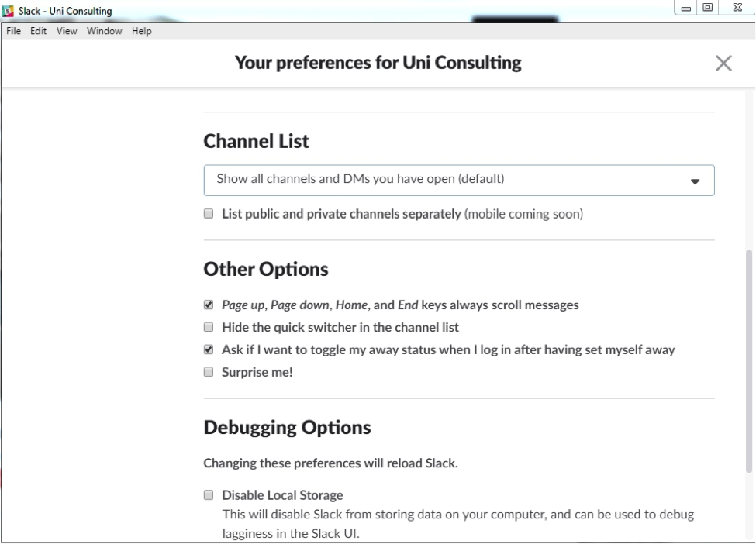The image size is (756, 544).
Task: Disable the away status toggle prompt
Action: coord(208,349)
